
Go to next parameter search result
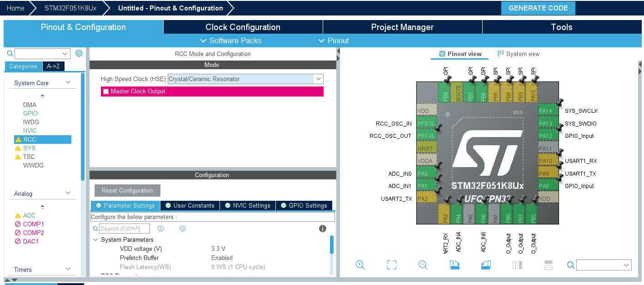pos(183,229)
